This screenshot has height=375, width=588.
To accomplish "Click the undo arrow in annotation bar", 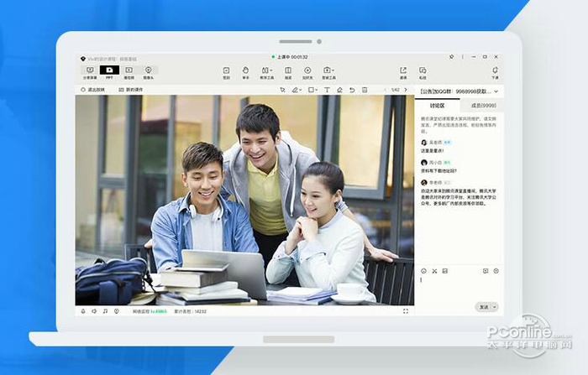I will (352, 90).
